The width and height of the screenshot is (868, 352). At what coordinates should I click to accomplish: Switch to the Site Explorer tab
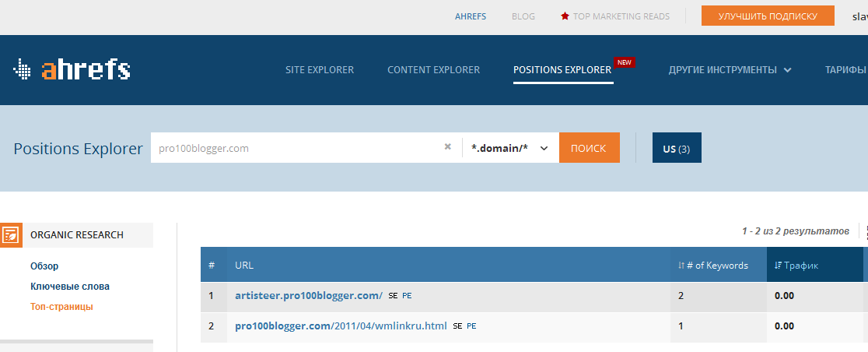(320, 70)
